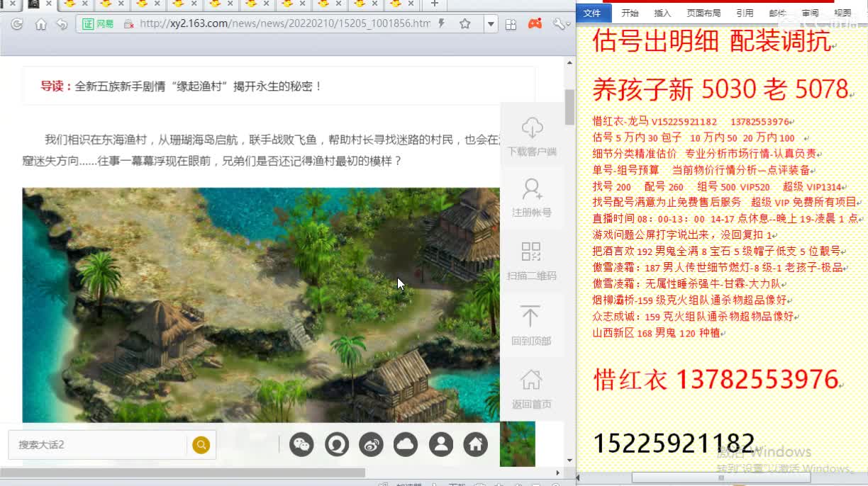
Task: Open the WeChat share icon in bottom bar
Action: [301, 444]
